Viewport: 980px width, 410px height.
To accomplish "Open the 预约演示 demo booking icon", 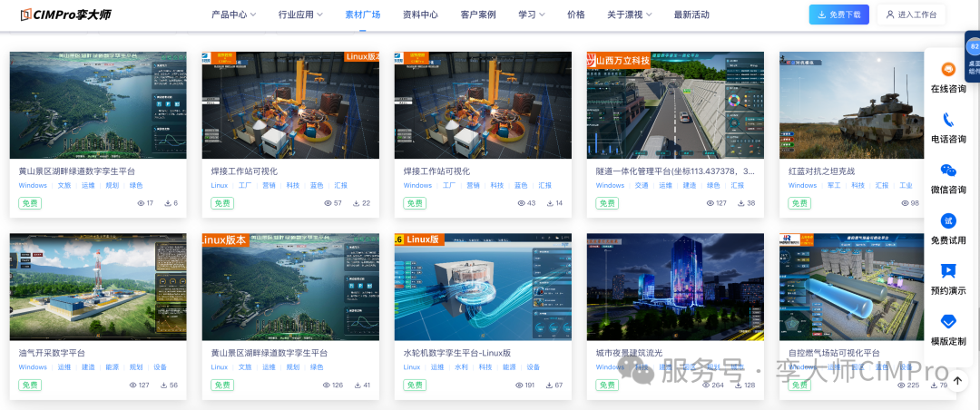I will [x=948, y=270].
